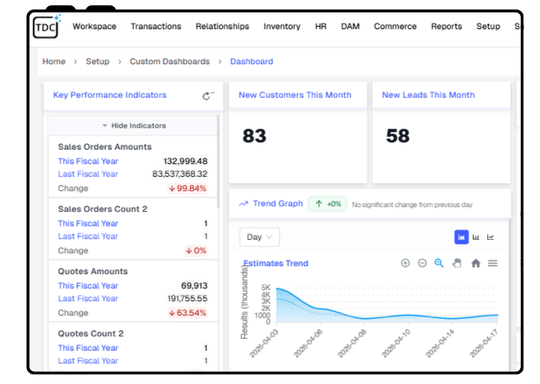Click the KPI panel scrollbar
This screenshot has height=384, width=540.
218,162
